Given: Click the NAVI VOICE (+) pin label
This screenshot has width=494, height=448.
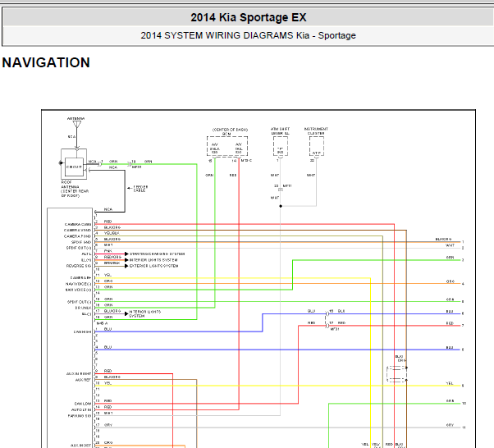Looking at the screenshot, I should [79, 290].
